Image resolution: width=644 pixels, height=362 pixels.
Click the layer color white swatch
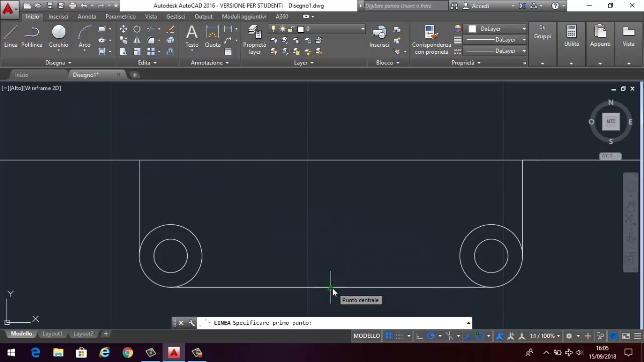pyautogui.click(x=300, y=29)
